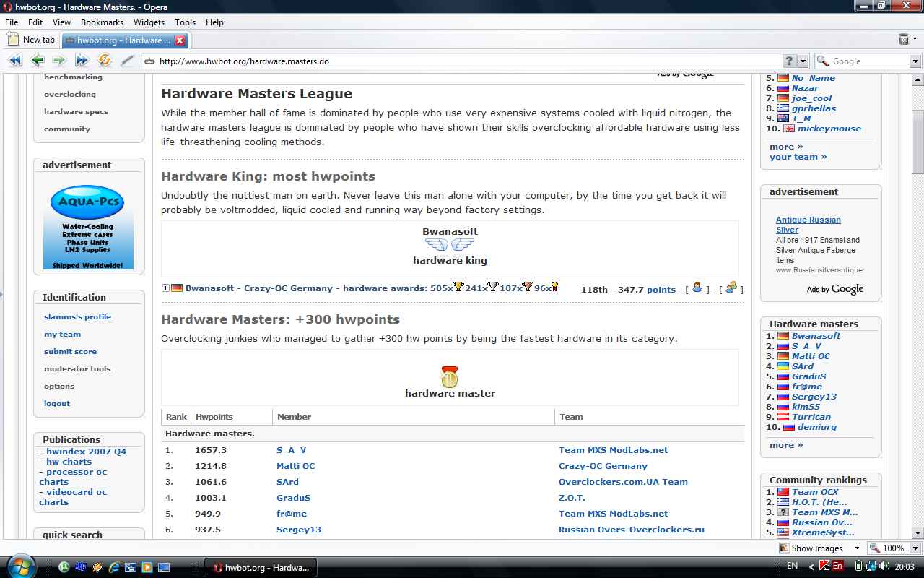Click the logout link

pos(57,403)
